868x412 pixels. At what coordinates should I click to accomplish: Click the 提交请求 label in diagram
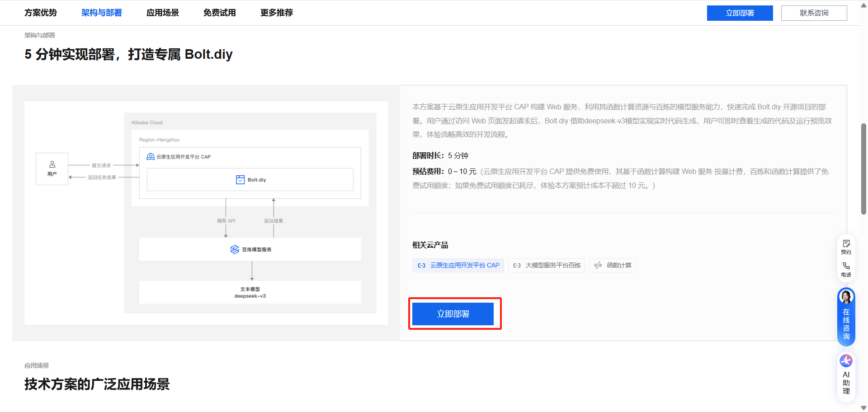click(101, 165)
